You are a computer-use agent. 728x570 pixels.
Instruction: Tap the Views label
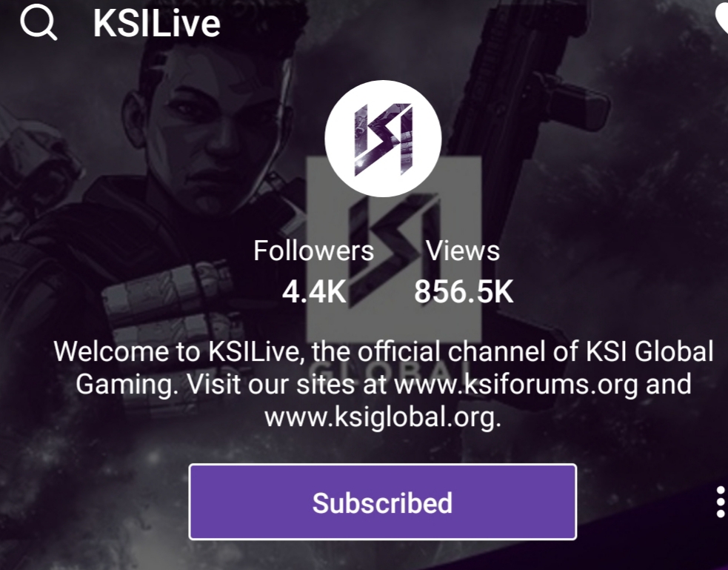click(463, 251)
